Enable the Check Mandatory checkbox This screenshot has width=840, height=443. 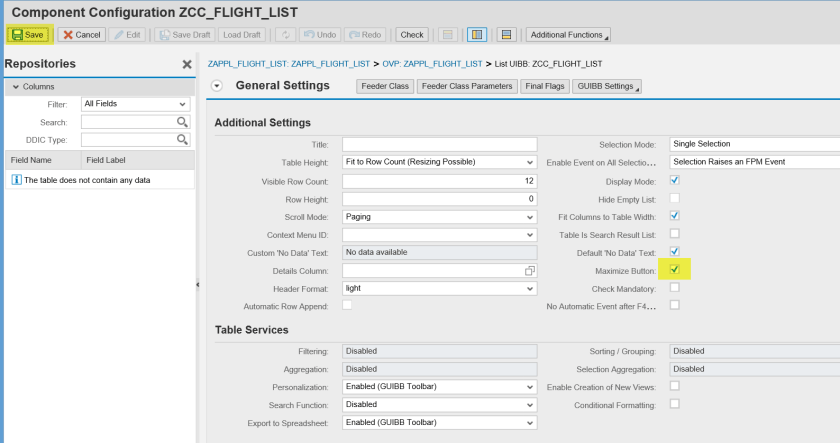pos(675,288)
